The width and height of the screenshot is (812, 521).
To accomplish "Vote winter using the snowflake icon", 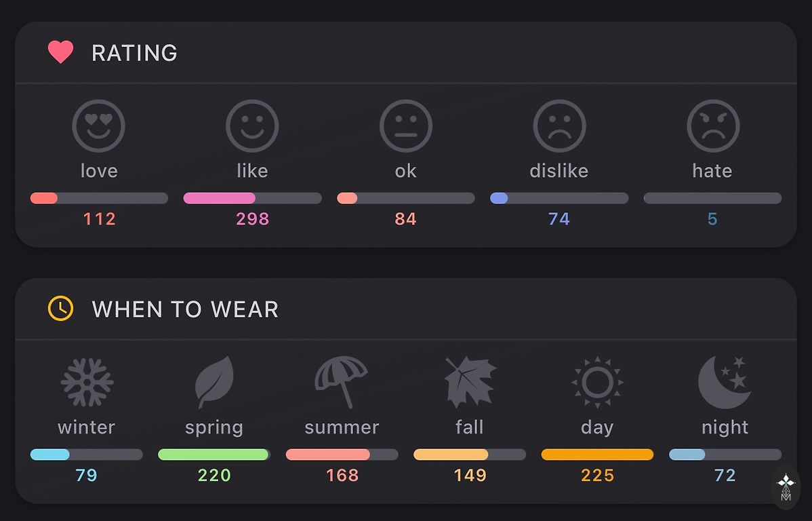I will pos(87,383).
